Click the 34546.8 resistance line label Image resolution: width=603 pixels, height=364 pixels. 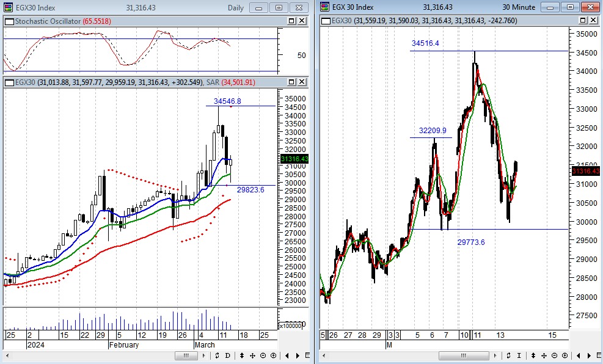[227, 101]
